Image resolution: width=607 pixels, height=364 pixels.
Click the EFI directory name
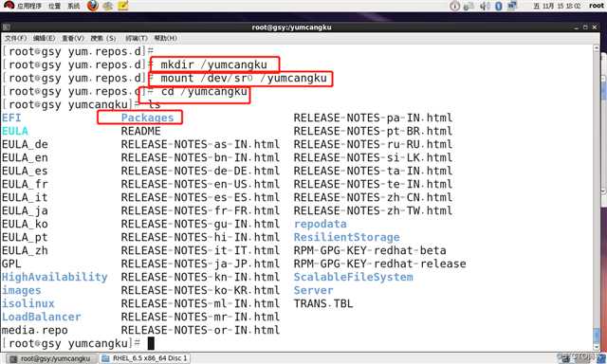click(11, 118)
